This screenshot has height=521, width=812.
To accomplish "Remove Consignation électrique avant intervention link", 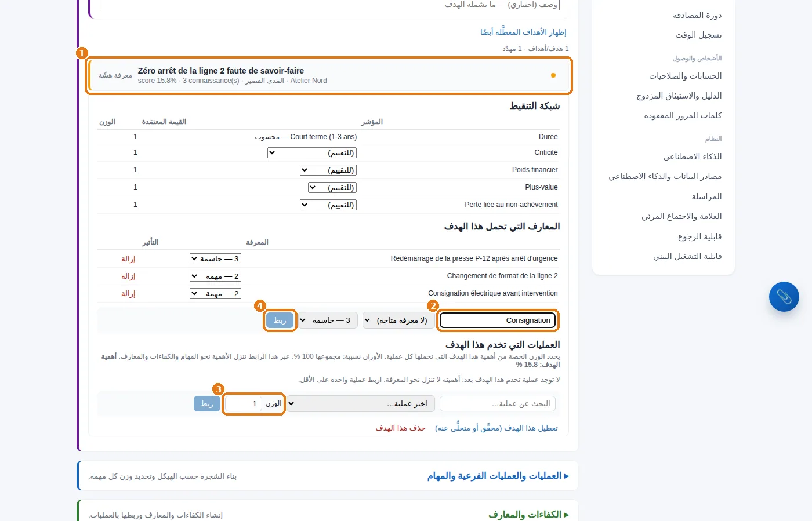I will [x=128, y=293].
